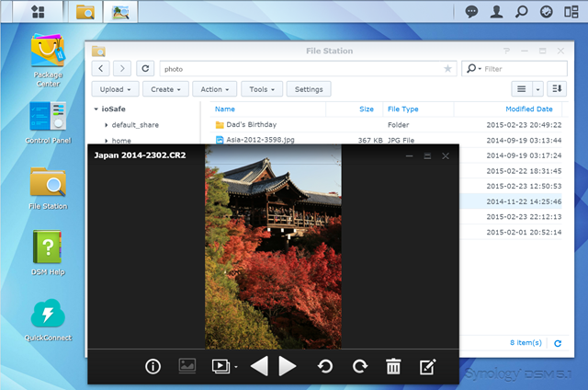Delete the photo with trash icon
This screenshot has height=390, width=588.
tap(393, 366)
